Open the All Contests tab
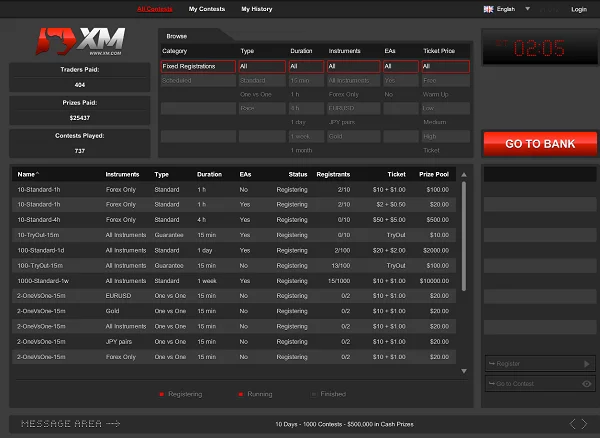This screenshot has width=600, height=438. [155, 9]
